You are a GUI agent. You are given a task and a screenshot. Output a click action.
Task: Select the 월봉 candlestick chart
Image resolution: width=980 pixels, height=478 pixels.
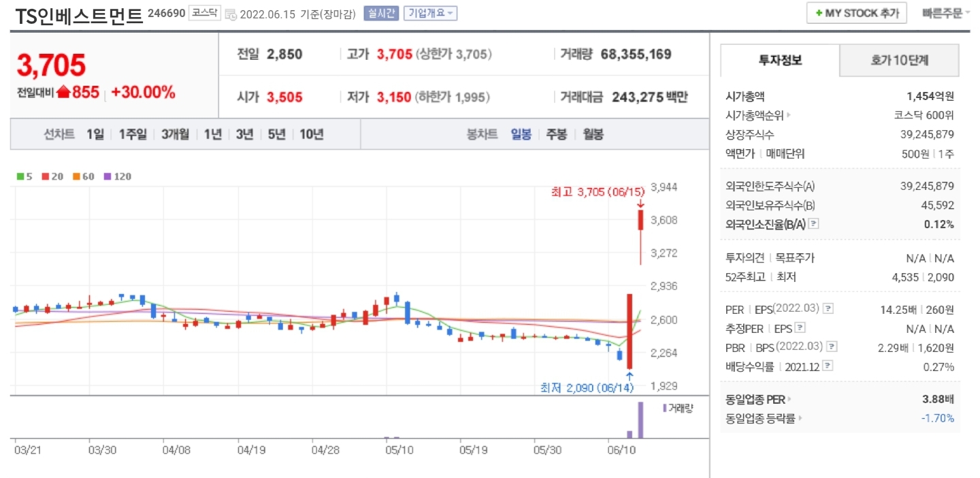593,134
